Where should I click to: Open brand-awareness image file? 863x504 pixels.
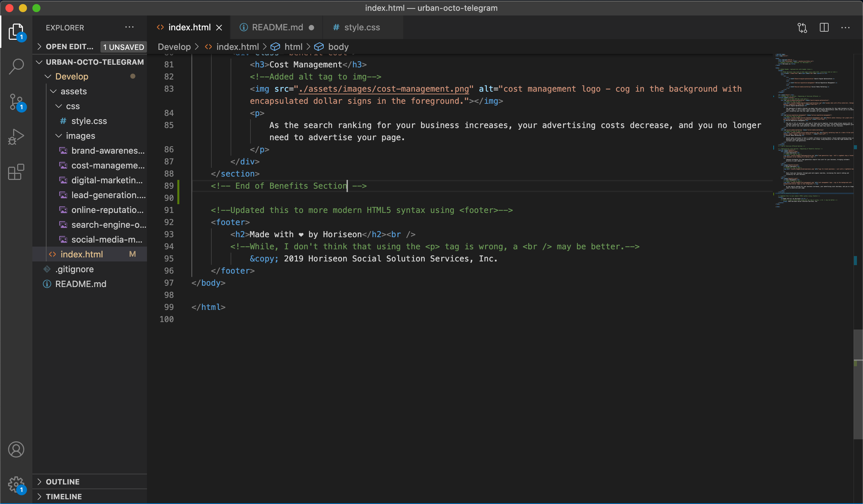(x=90, y=151)
